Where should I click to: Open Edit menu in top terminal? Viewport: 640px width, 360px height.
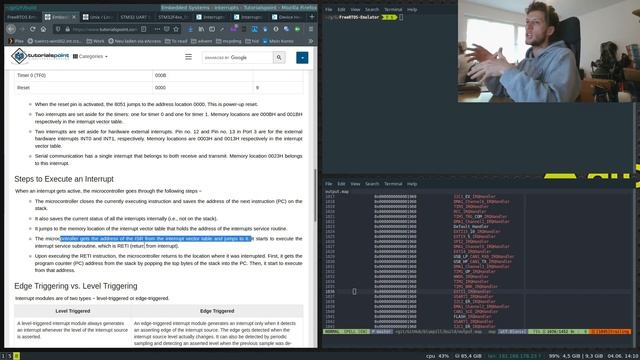(341, 9)
